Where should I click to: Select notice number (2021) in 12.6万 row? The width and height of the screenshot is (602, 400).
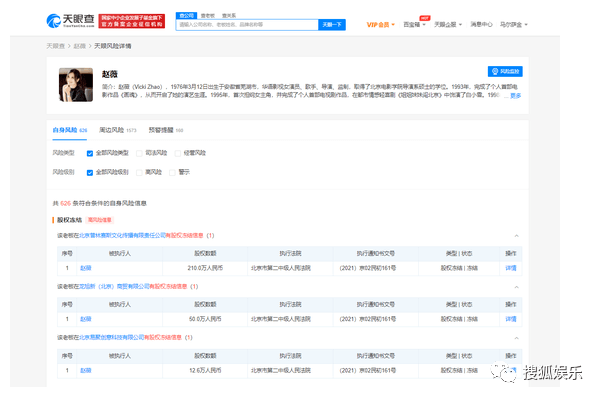367,370
